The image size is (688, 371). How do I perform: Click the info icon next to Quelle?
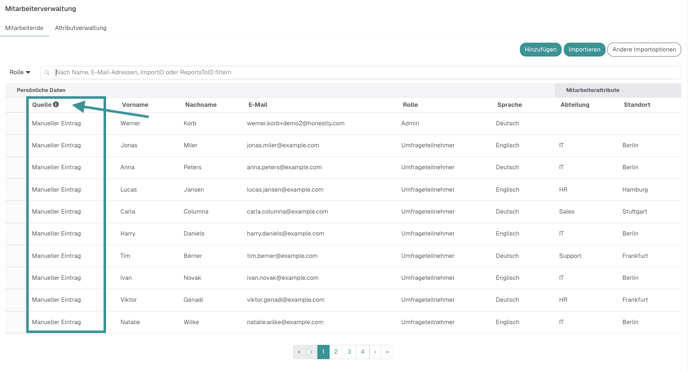pos(56,104)
